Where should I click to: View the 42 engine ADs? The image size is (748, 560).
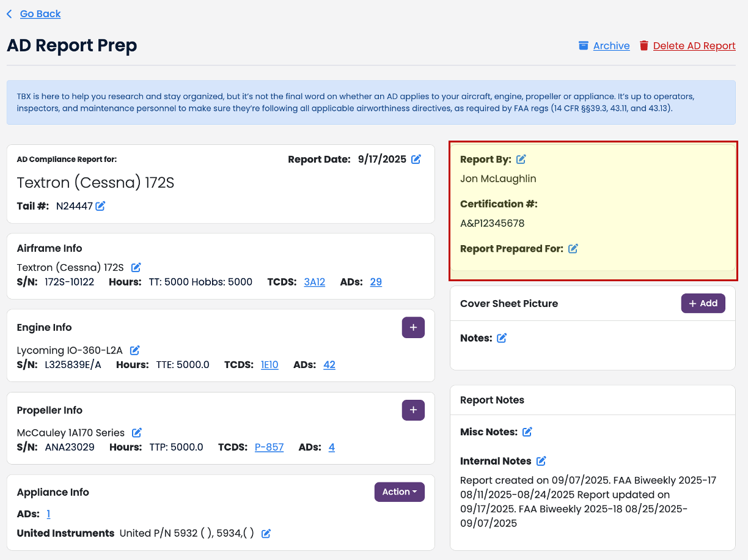pos(329,365)
